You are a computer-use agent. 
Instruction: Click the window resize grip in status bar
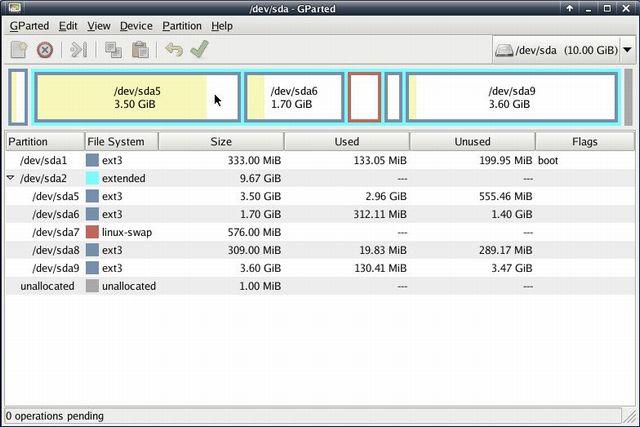628,416
